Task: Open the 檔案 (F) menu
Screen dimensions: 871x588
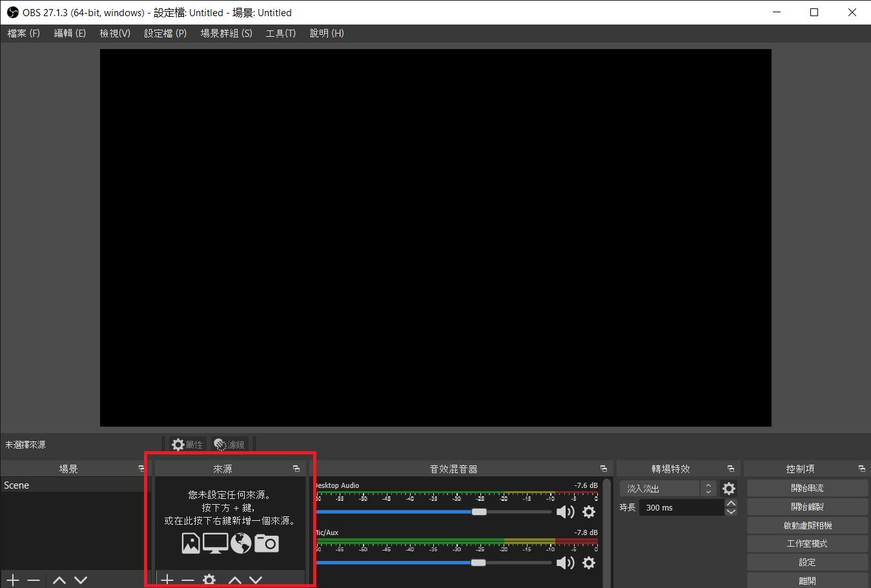Action: 24,34
